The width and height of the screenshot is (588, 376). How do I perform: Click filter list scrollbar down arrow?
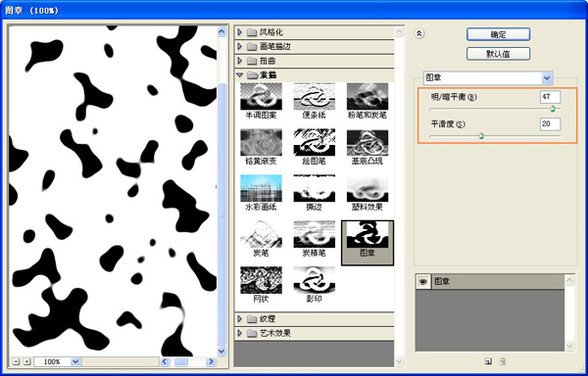(399, 361)
